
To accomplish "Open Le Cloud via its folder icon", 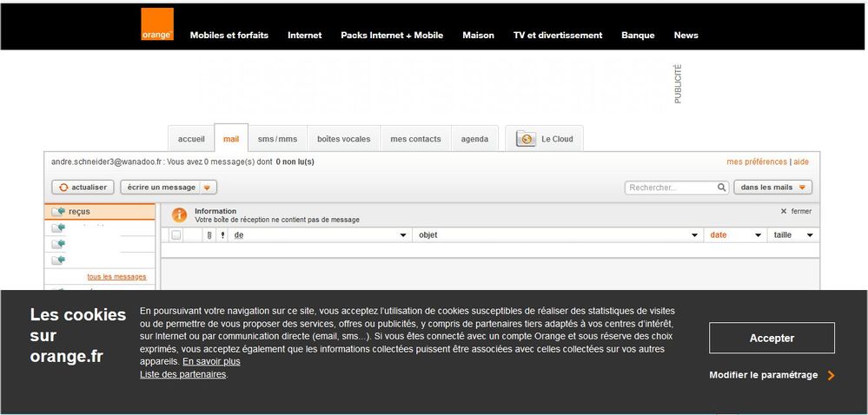I will [x=526, y=139].
